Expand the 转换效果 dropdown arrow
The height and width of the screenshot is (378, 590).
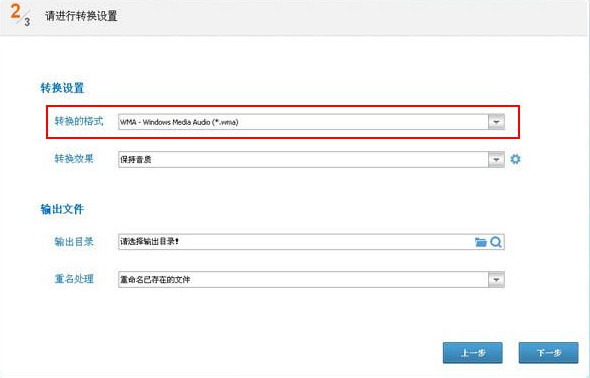point(496,159)
